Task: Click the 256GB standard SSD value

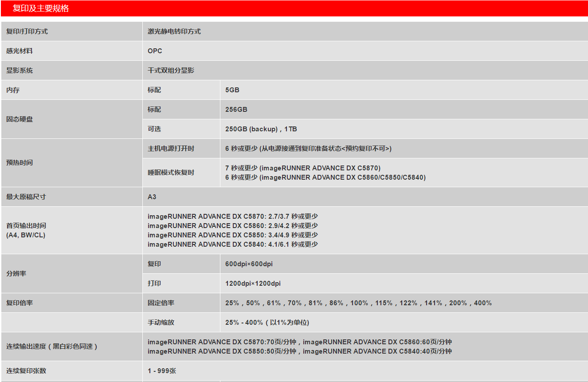Action: coord(236,110)
